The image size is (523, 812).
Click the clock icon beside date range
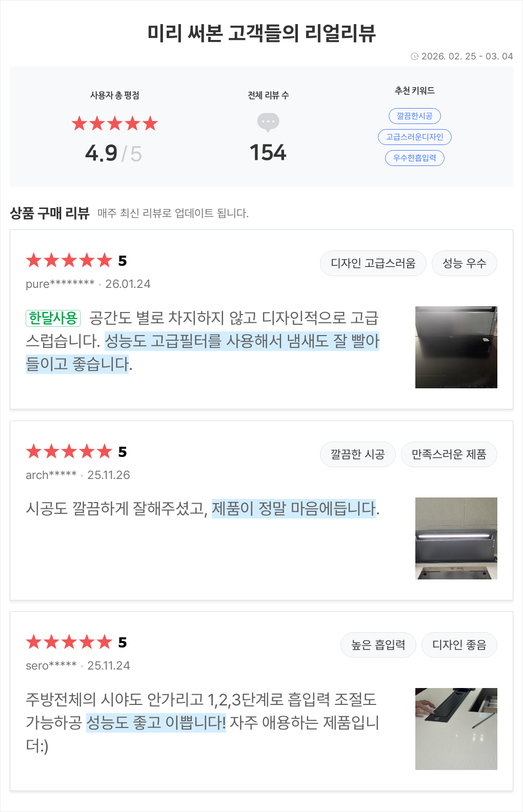click(414, 56)
